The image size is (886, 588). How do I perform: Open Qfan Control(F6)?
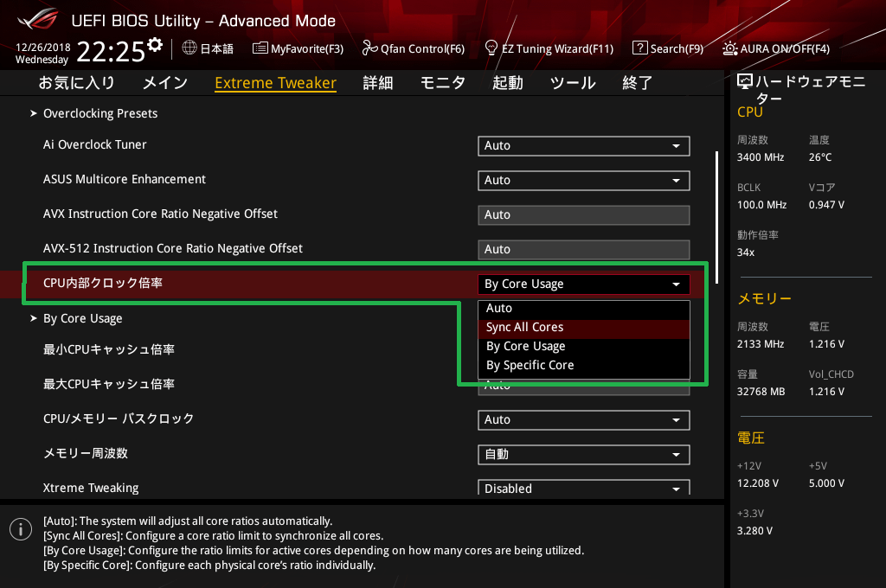pos(413,48)
